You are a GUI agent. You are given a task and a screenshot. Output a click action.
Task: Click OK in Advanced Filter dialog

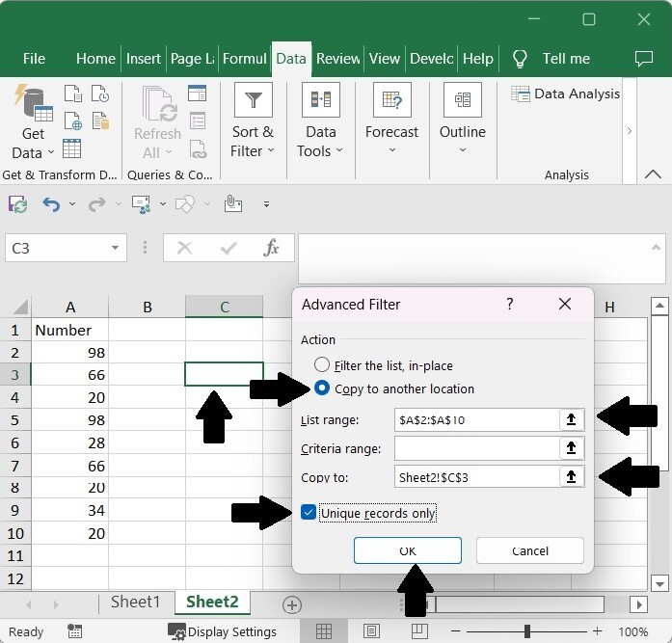(x=407, y=550)
